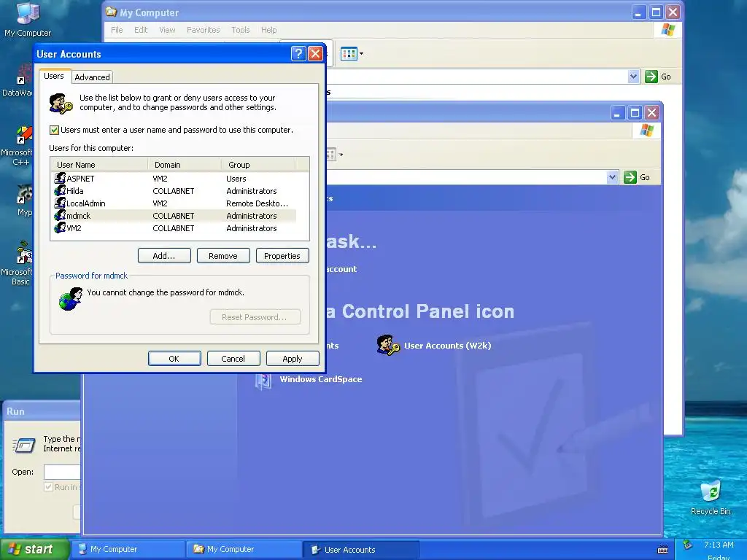Viewport: 747px width, 560px height.
Task: Click the User Accounts taskbar button
Action: [x=360, y=550]
